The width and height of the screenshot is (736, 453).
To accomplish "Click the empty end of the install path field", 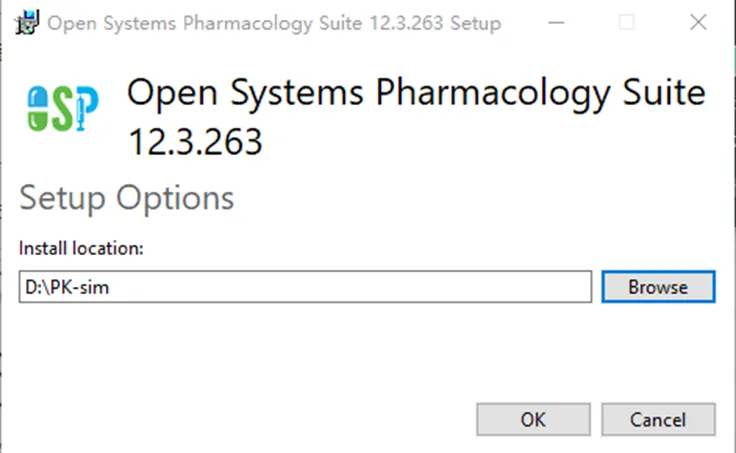I will 422,287.
